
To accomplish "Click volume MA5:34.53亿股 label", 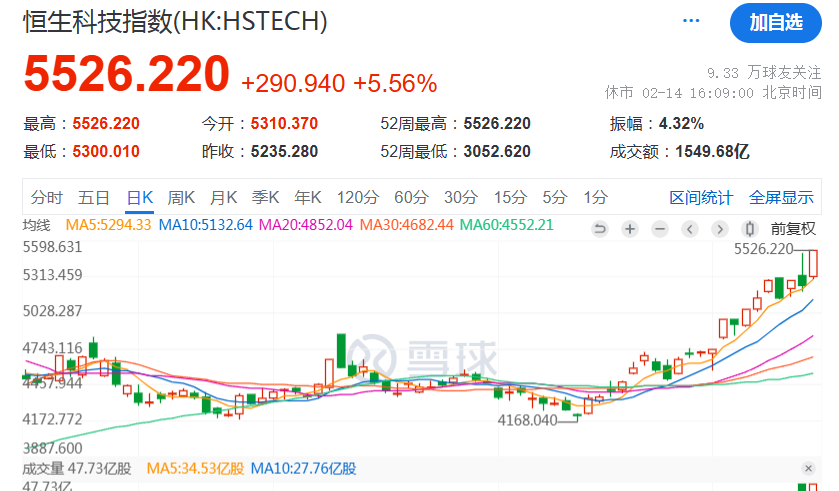I will coord(195,469).
